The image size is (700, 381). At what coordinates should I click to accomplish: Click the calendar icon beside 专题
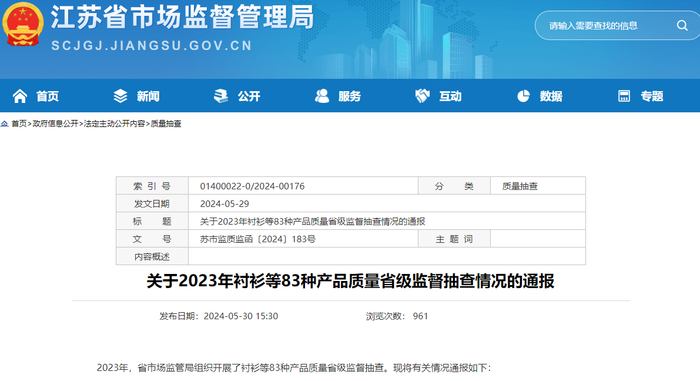[624, 96]
